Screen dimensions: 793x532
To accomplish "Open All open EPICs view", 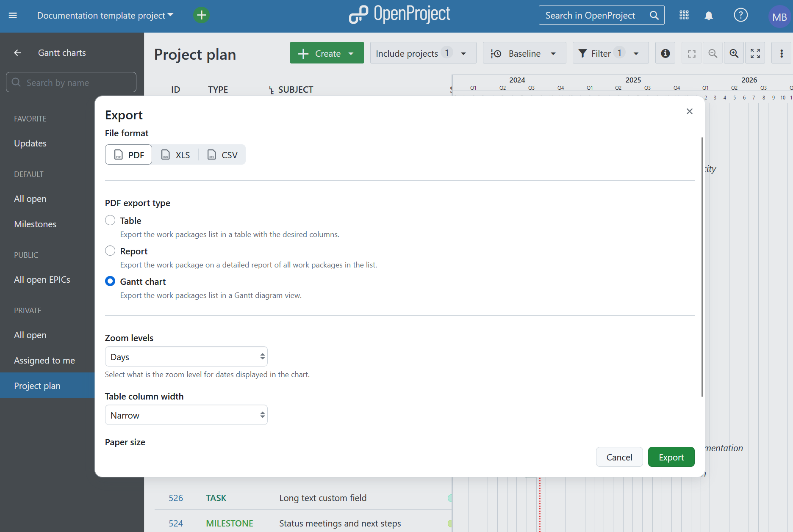I will click(x=42, y=280).
